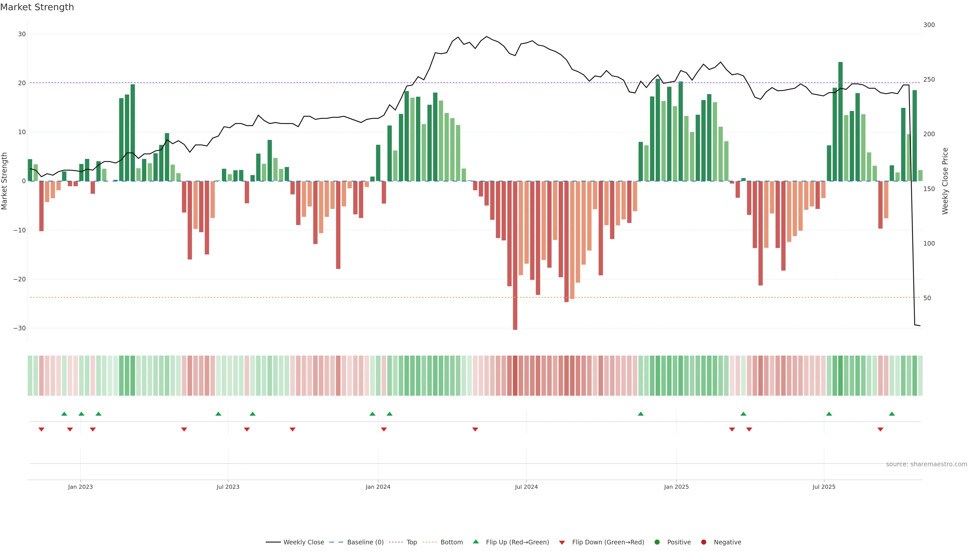Viewport: 980px width, 551px height.
Task: Click the rightmost Flip Up triangle marker
Action: tap(892, 414)
